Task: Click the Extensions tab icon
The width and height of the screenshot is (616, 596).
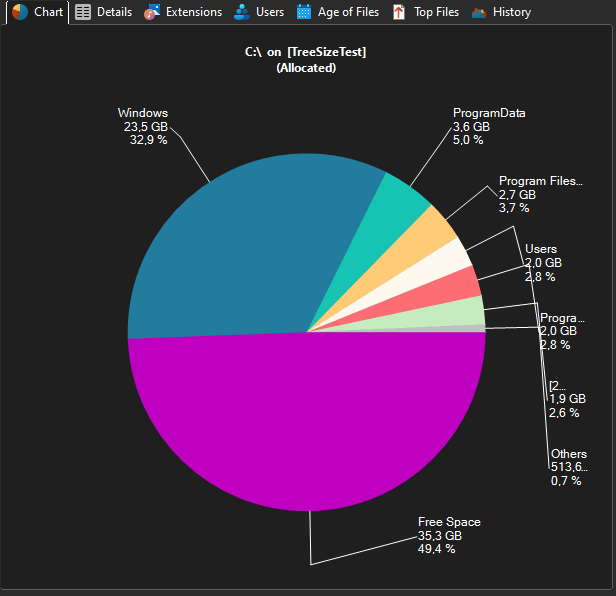Action: pyautogui.click(x=152, y=12)
